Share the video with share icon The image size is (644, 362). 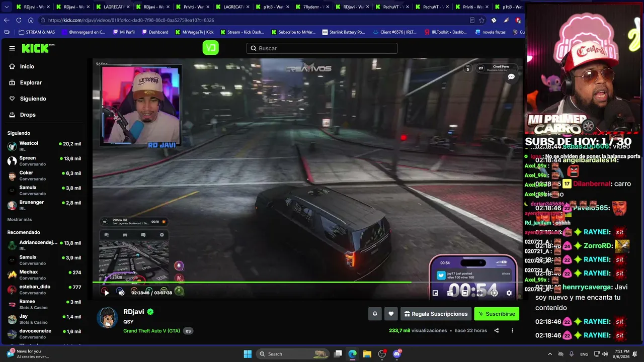497,331
